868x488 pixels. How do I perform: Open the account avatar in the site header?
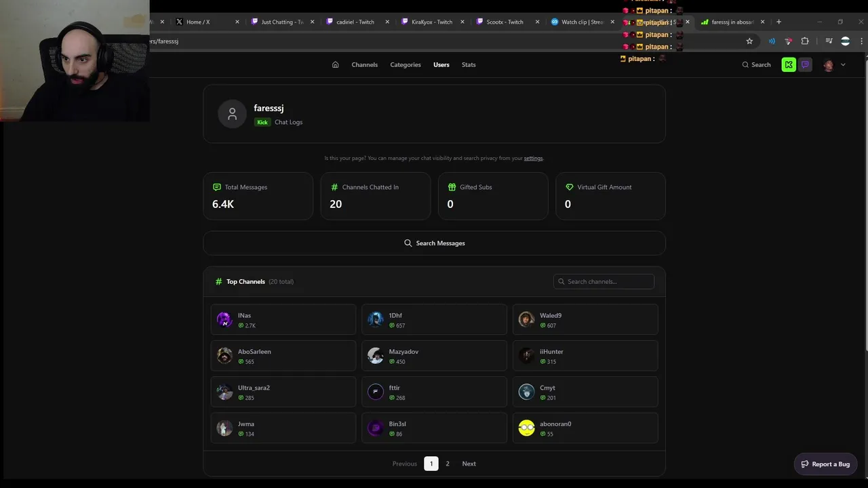(828, 65)
